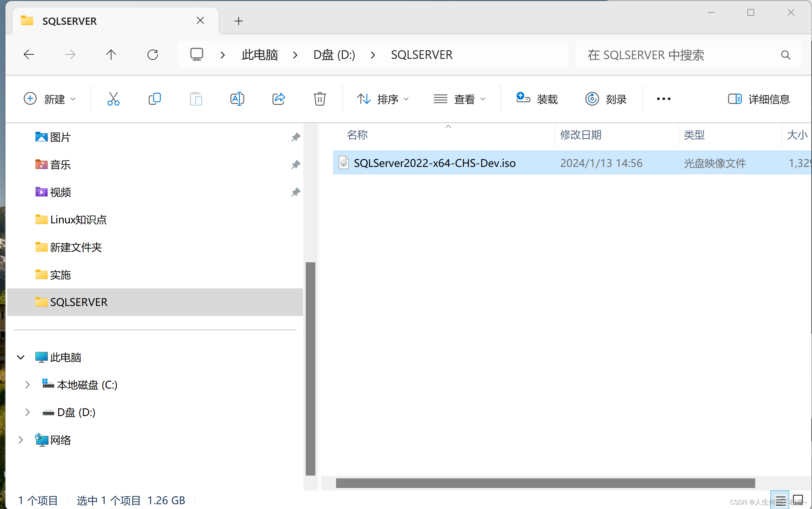
Task: Select 此电脑 in the navigation tree
Action: 58,357
